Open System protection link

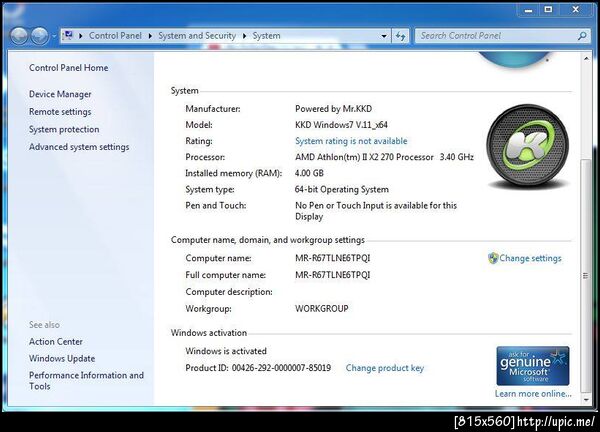pyautogui.click(x=64, y=129)
